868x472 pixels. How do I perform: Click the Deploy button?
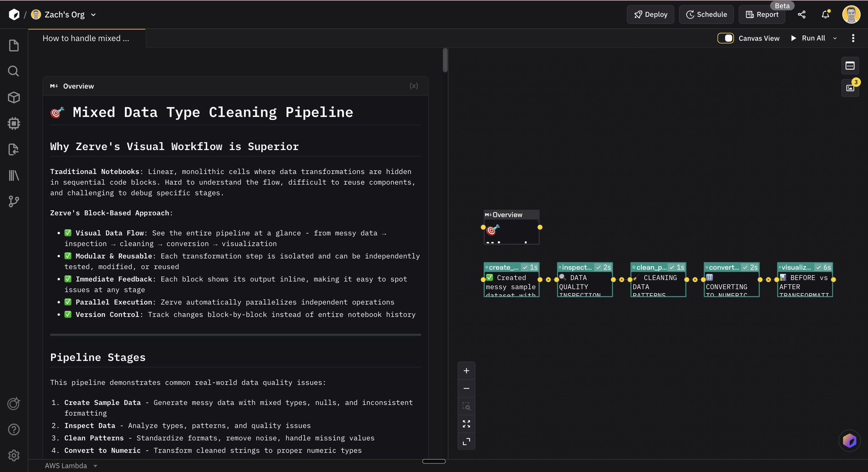tap(650, 14)
